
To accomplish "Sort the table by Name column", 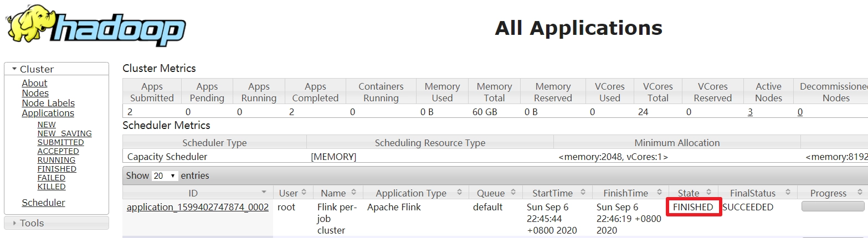I will [x=338, y=193].
